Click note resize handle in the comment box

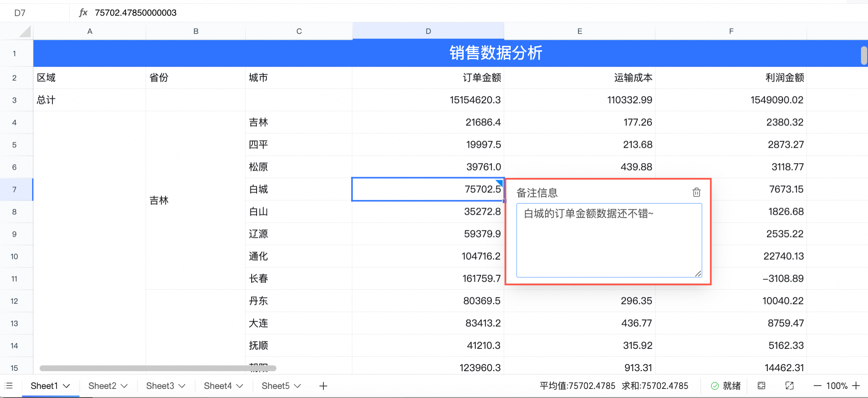pyautogui.click(x=698, y=273)
